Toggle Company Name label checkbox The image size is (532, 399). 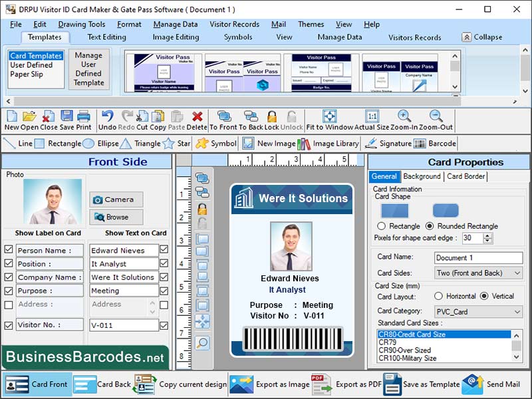(x=9, y=277)
